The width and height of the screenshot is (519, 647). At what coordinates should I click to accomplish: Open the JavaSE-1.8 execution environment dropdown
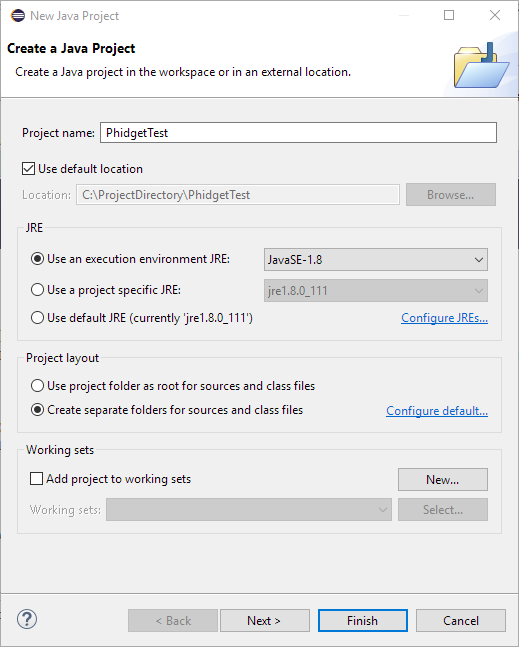click(x=375, y=260)
